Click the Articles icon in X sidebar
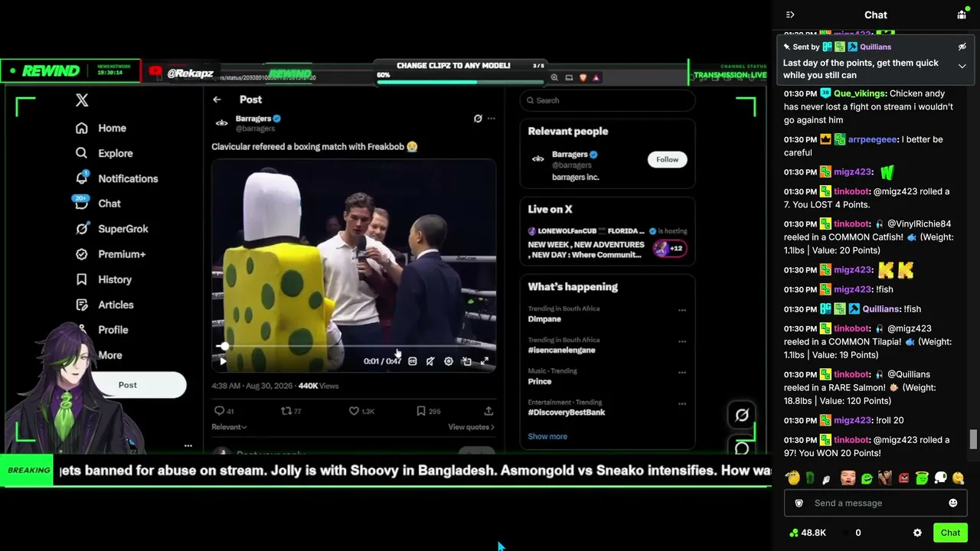The height and width of the screenshot is (551, 980). pyautogui.click(x=82, y=305)
